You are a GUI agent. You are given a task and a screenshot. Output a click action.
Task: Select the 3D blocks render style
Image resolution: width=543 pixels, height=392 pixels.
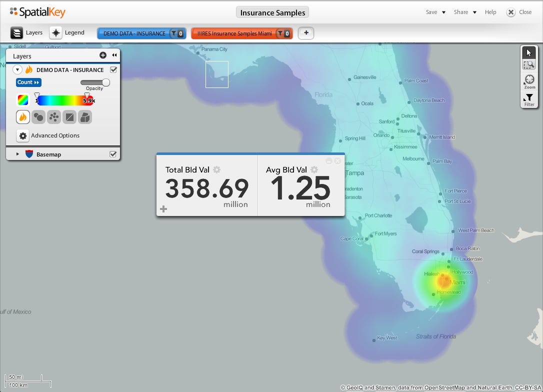[x=85, y=117]
